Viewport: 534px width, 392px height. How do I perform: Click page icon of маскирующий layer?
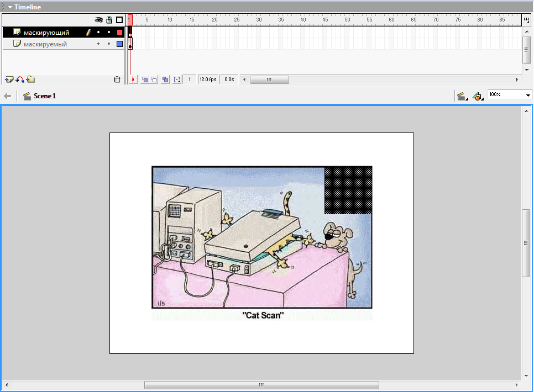click(x=17, y=32)
